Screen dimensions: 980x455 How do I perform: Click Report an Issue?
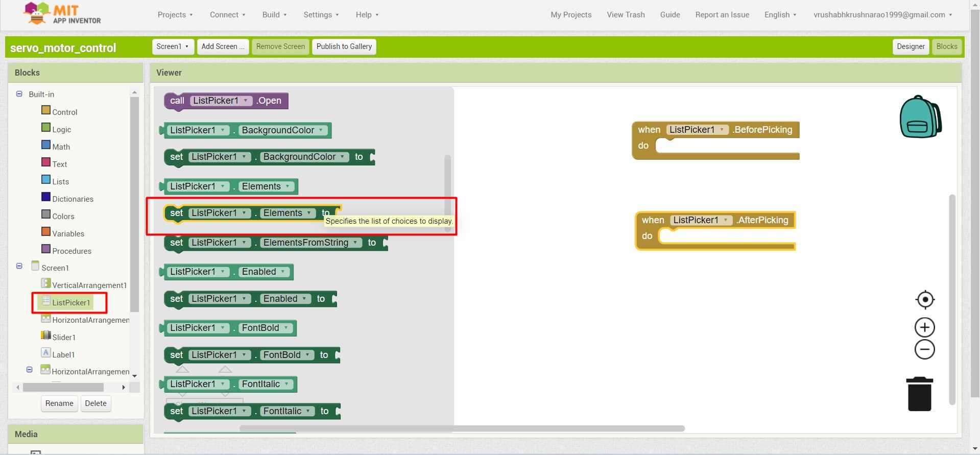722,15
